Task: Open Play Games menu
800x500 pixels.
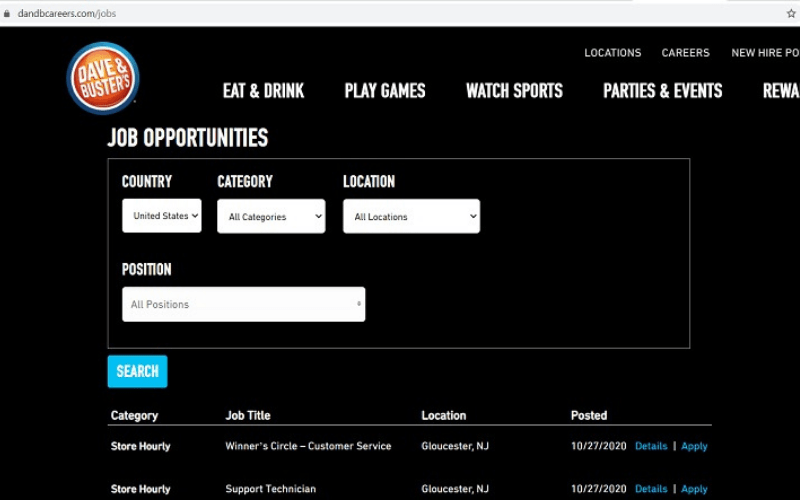Action: tap(385, 91)
